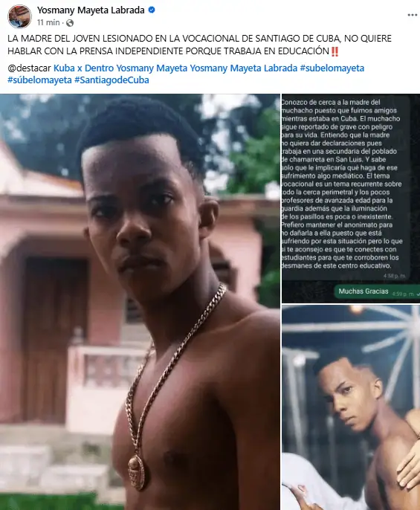Click the @destacar mention text
The image size is (420, 510).
pyautogui.click(x=29, y=68)
